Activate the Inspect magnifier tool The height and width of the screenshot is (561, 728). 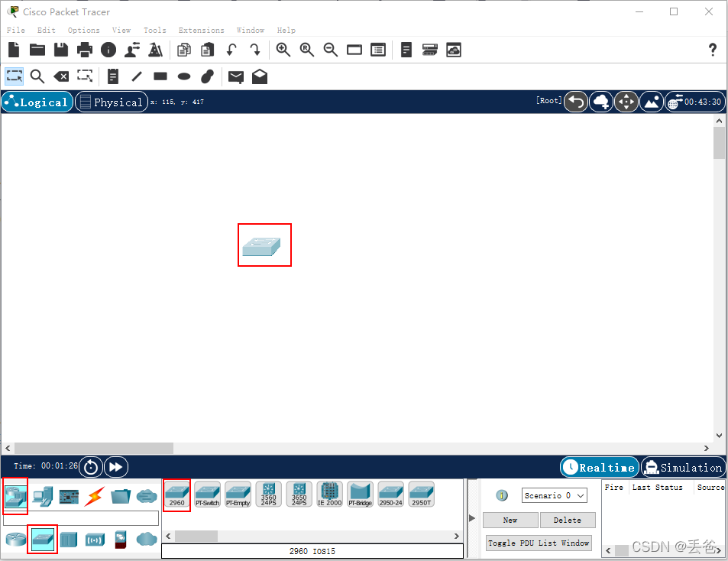(x=37, y=76)
